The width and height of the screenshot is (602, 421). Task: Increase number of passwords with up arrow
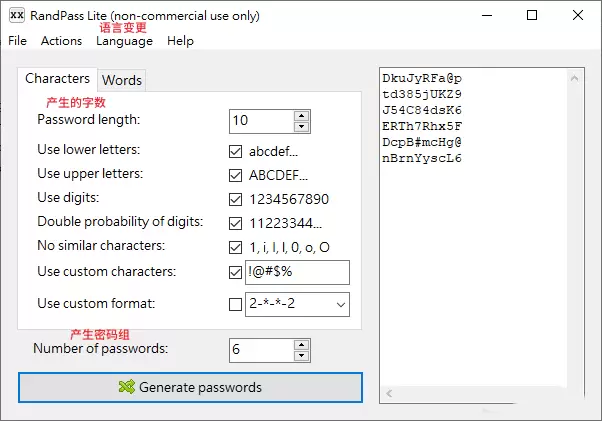pos(302,345)
